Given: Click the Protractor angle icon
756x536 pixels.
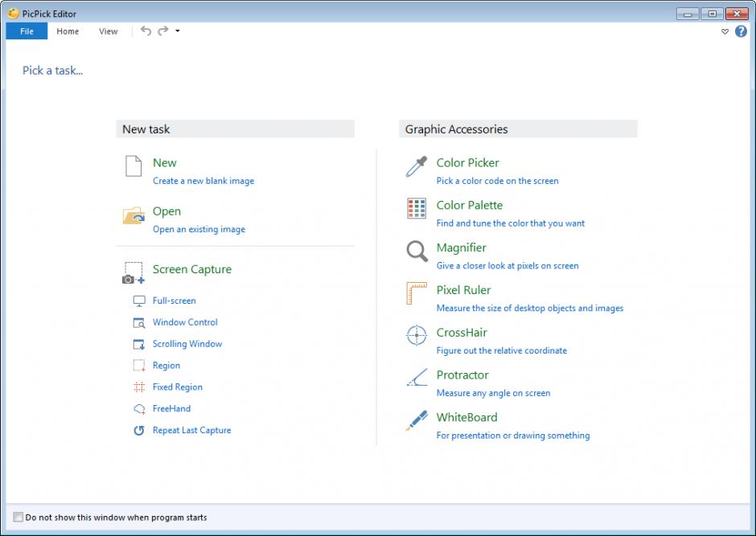Looking at the screenshot, I should (417, 377).
